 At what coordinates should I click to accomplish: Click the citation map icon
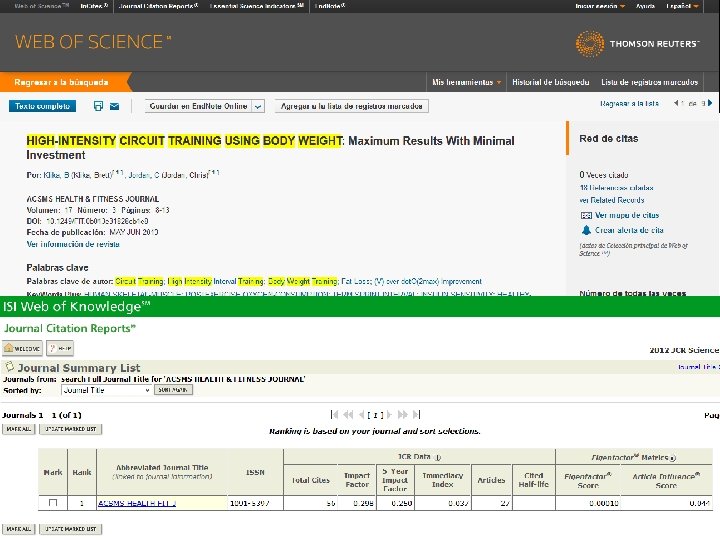(586, 215)
